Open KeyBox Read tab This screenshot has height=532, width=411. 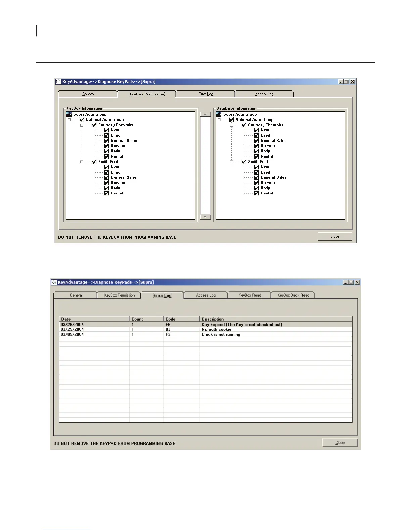[249, 295]
